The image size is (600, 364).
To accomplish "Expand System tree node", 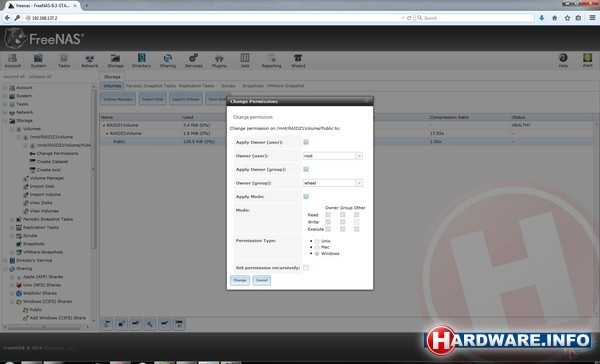I will point(5,96).
